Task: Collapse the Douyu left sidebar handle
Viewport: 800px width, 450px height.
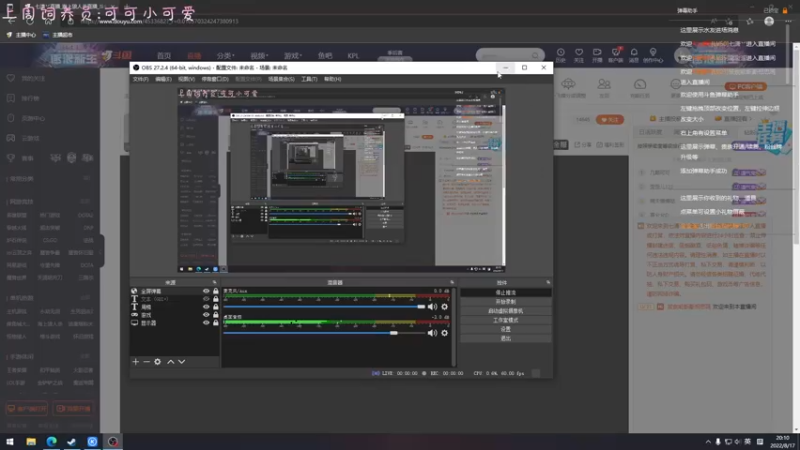Action: 102,251
